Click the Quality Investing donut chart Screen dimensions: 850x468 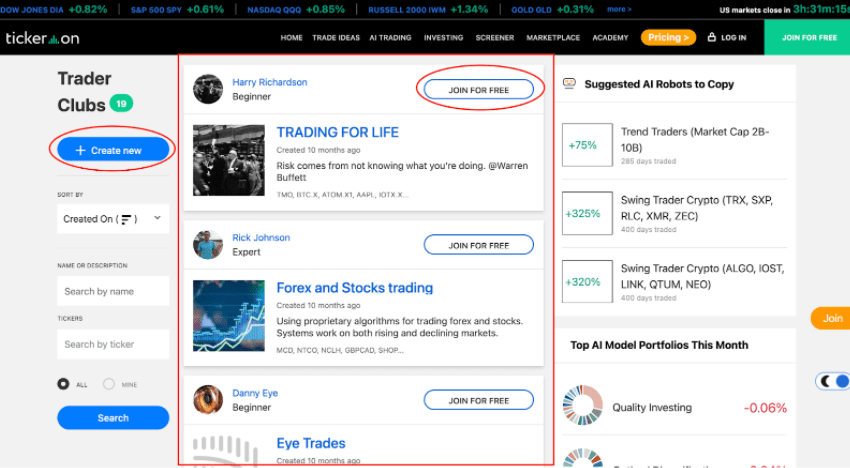click(583, 405)
